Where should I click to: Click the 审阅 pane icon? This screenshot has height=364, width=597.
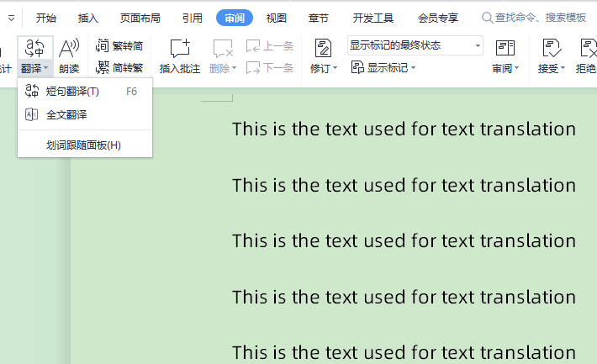[505, 49]
